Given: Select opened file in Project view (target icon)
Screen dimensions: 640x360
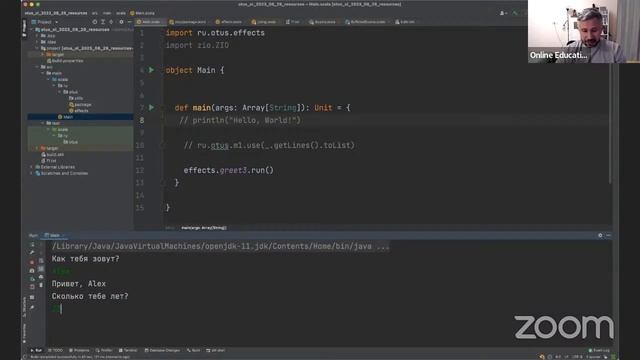Looking at the screenshot, I should tap(95, 22).
